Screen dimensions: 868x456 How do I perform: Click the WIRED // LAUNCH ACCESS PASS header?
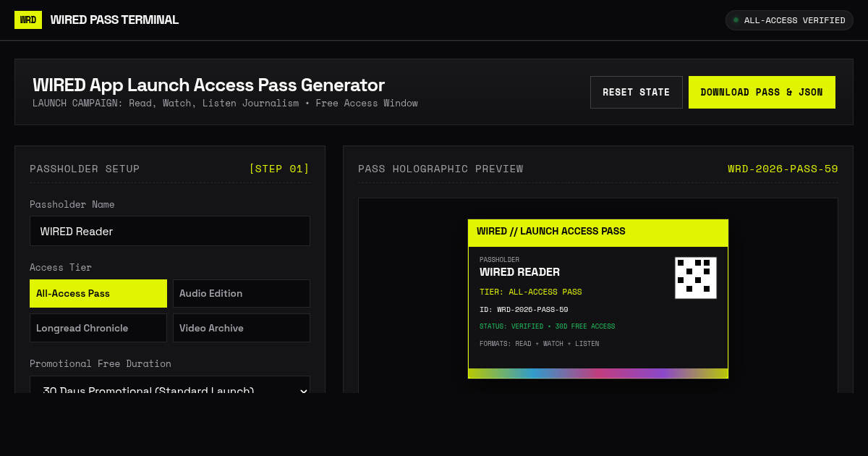[551, 232]
